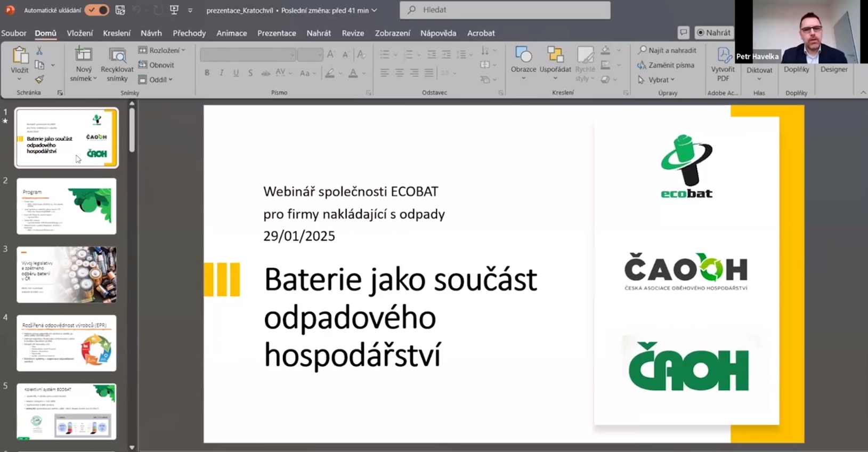Open the Prezentace tab
Image resolution: width=868 pixels, height=452 pixels.
(x=277, y=33)
